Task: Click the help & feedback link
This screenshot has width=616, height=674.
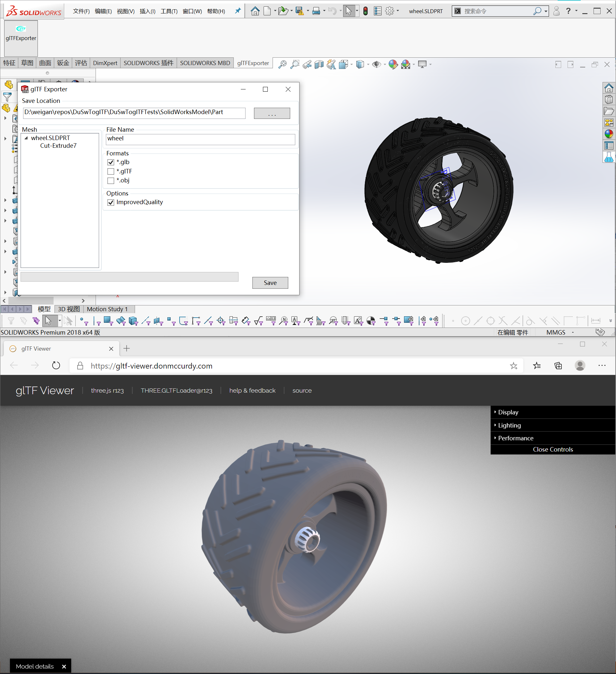Action: (252, 390)
